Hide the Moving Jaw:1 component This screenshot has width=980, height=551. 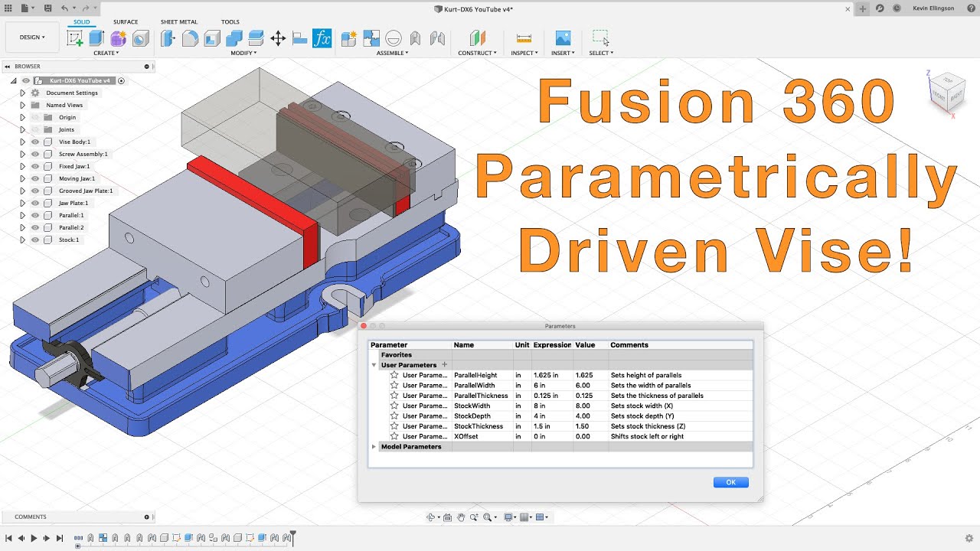35,178
